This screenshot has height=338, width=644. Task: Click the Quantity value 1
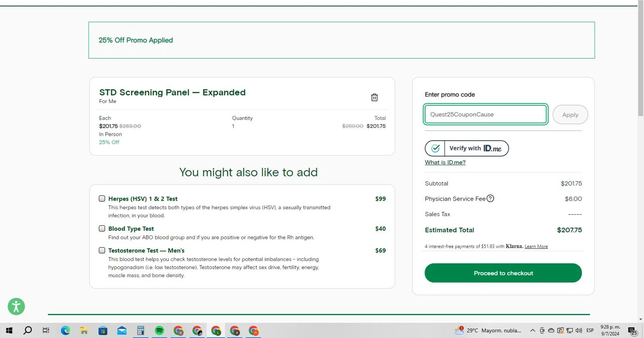point(233,126)
